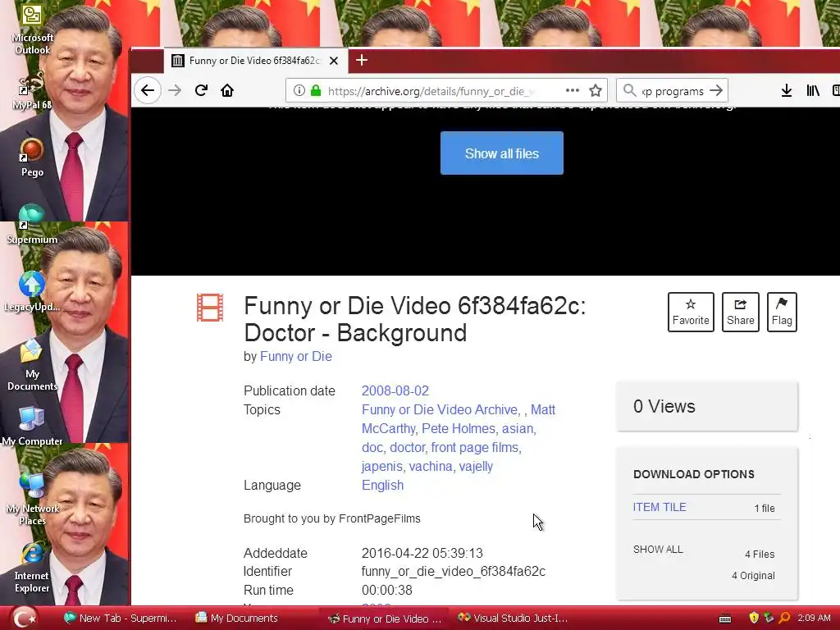The width and height of the screenshot is (840, 630).
Task: Open the Microsoft Outlook desktop shortcut
Action: 32,30
